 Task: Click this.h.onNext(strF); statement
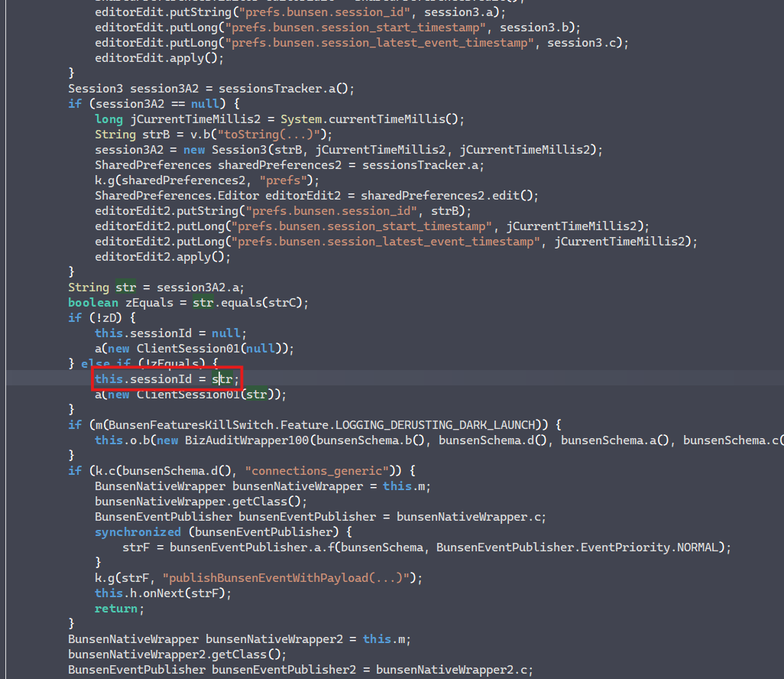point(163,593)
